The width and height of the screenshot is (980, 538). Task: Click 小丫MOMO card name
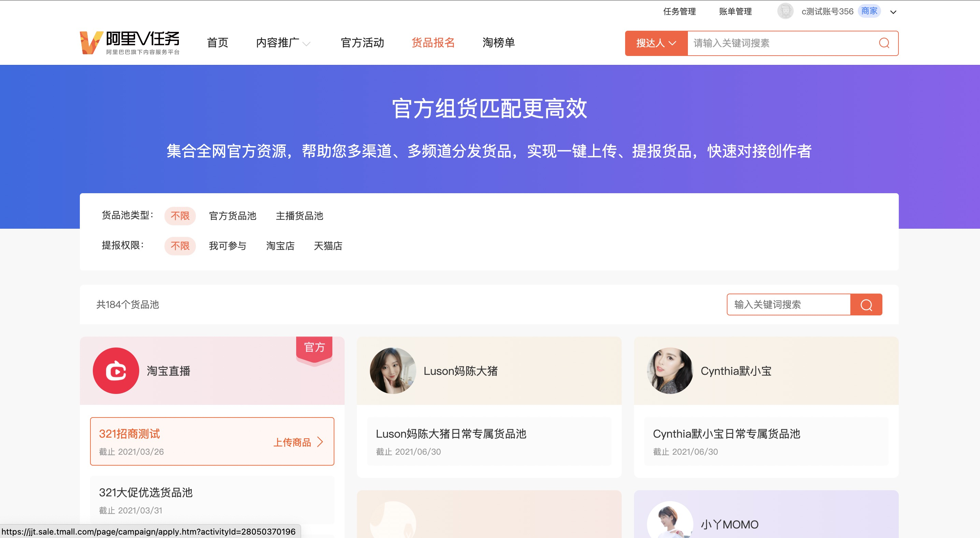pyautogui.click(x=729, y=525)
